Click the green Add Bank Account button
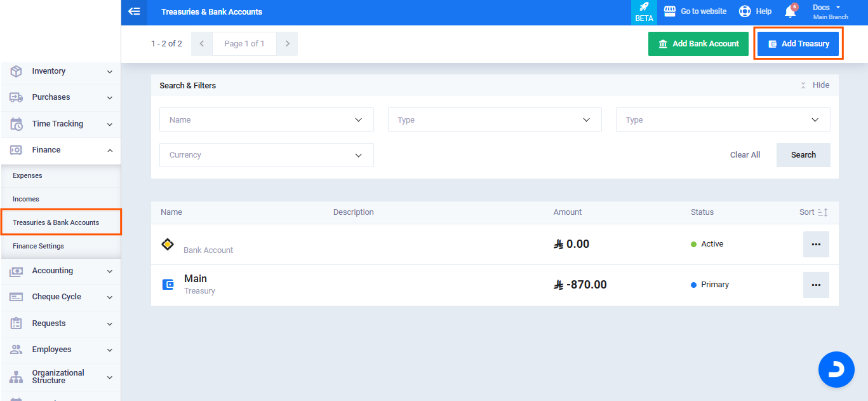 point(698,44)
